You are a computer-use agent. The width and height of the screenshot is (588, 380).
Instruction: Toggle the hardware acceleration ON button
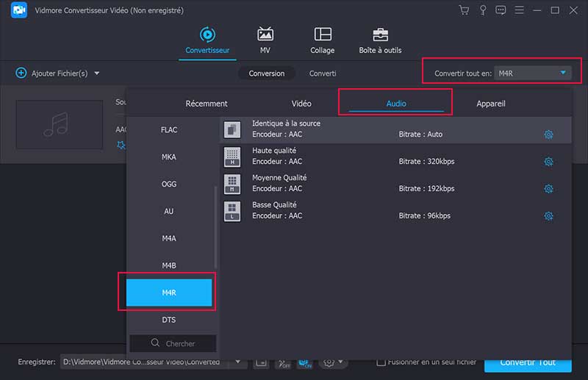coord(306,363)
